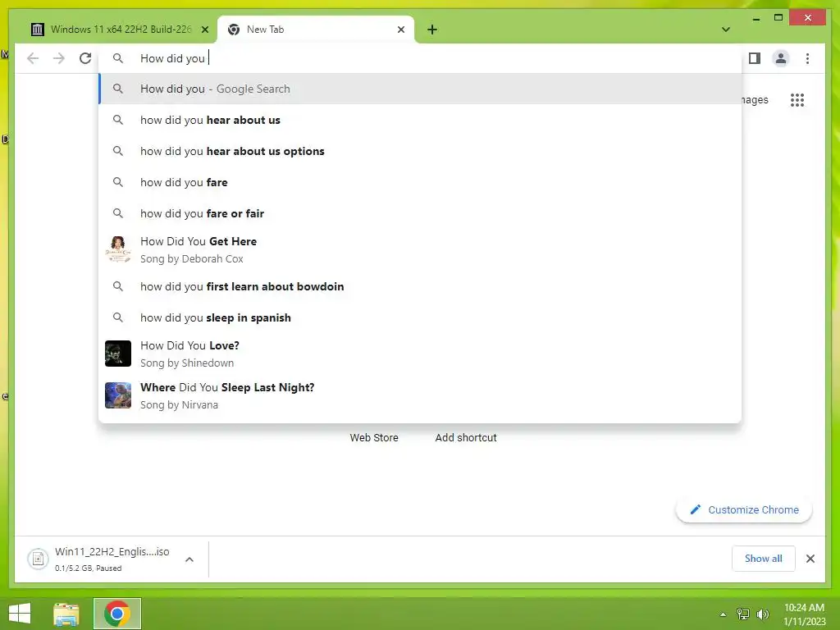This screenshot has width=840, height=630.
Task: Close the New Tab tab
Action: pos(400,30)
